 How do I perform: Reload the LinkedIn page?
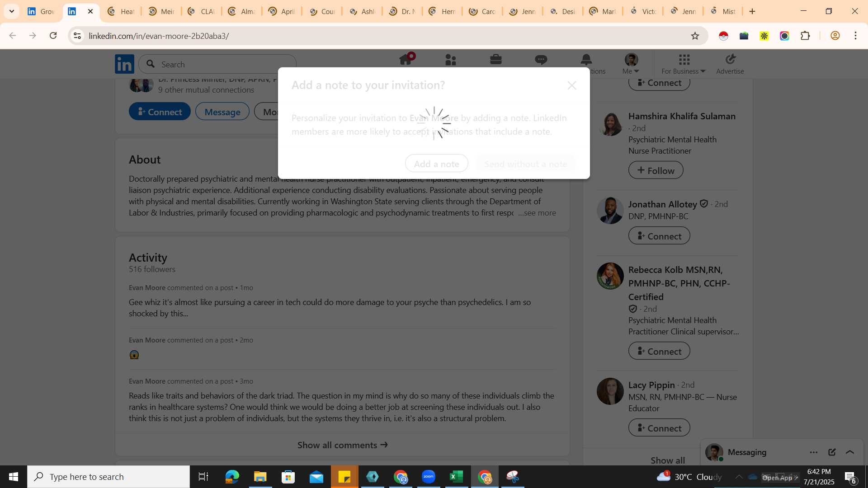53,36
